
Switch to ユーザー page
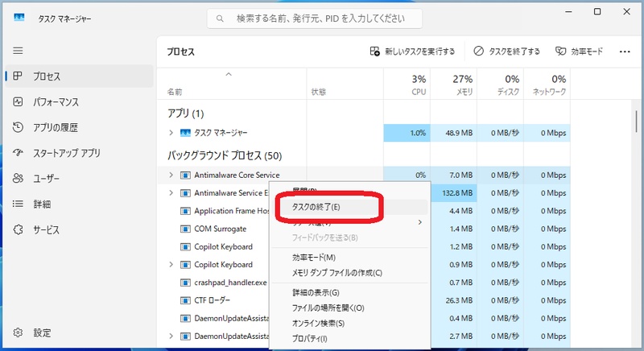pyautogui.click(x=79, y=178)
